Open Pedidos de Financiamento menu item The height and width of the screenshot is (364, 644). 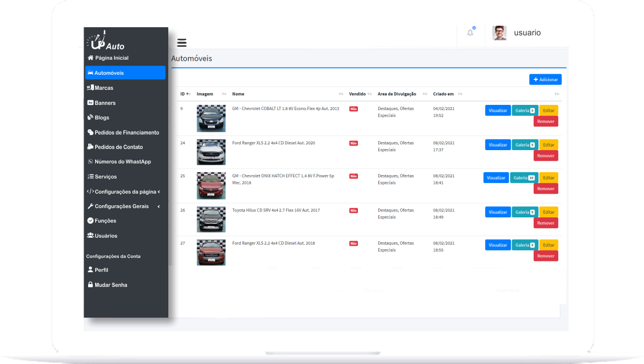(x=126, y=133)
